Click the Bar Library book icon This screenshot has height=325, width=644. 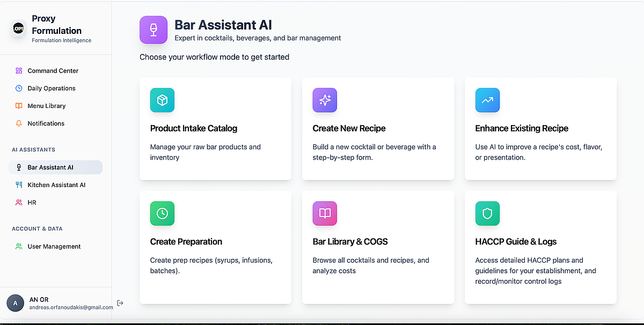tap(325, 214)
